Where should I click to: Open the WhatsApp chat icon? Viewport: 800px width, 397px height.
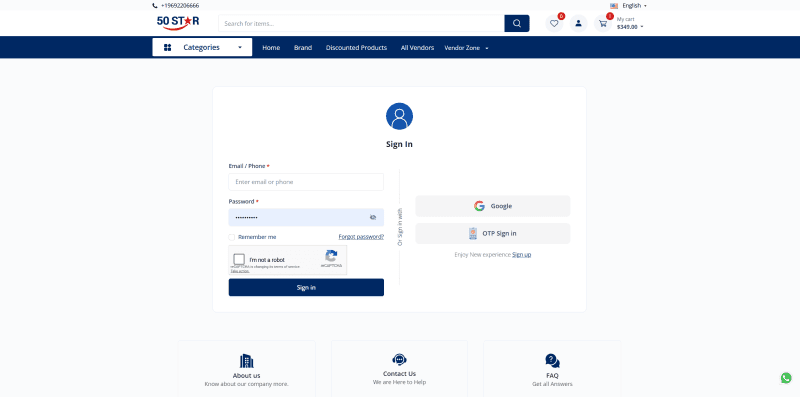pos(786,378)
